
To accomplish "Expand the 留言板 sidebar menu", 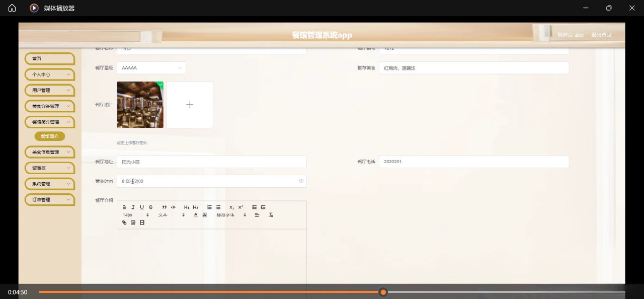I will 50,168.
